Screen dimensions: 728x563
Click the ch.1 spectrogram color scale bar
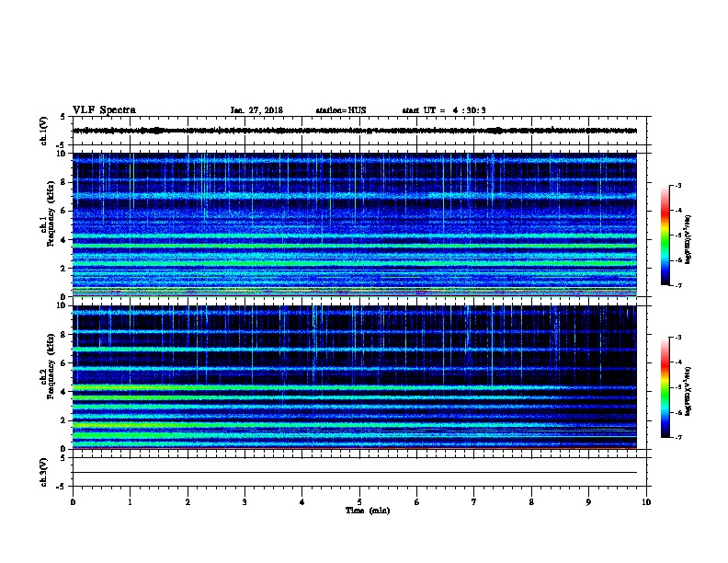click(665, 236)
